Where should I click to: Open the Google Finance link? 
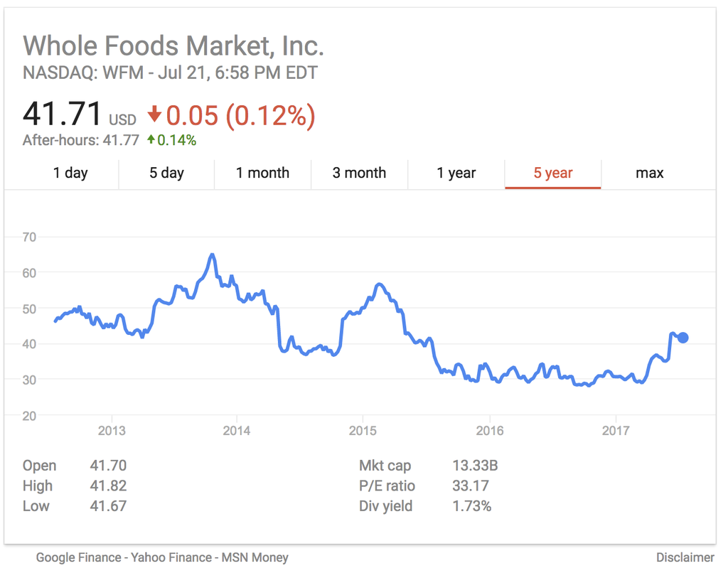click(x=80, y=557)
